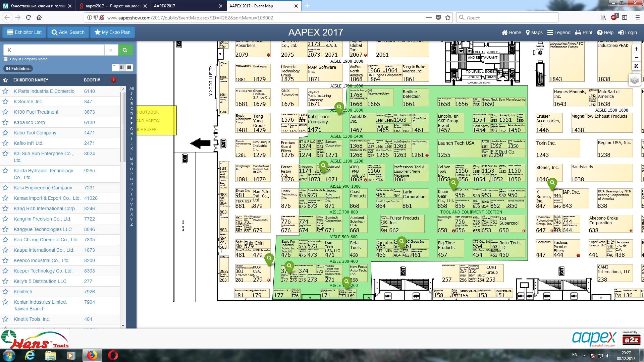The height and width of the screenshot is (362, 644).
Task: Clear the exhibitor search field with X
Action: click(111, 50)
